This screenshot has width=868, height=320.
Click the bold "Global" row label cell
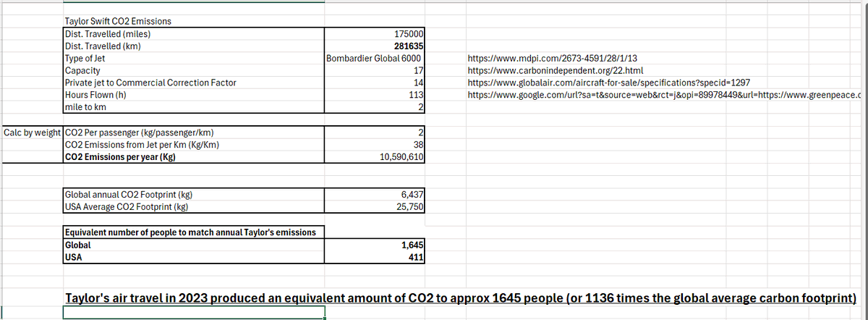[194, 244]
